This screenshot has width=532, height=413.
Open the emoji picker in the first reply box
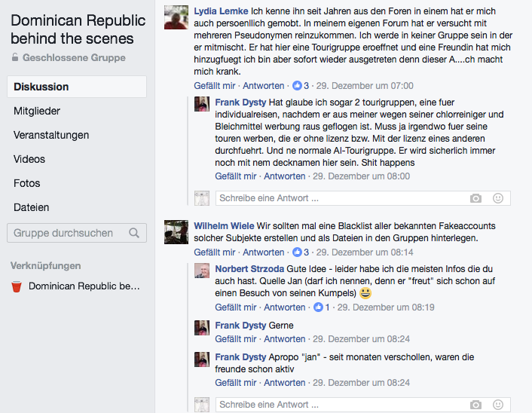(x=498, y=198)
